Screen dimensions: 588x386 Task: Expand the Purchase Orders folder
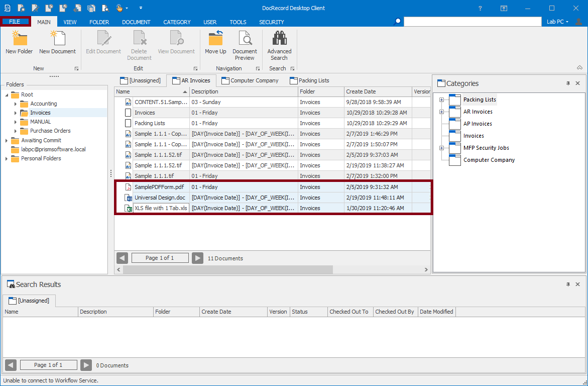tap(16, 131)
